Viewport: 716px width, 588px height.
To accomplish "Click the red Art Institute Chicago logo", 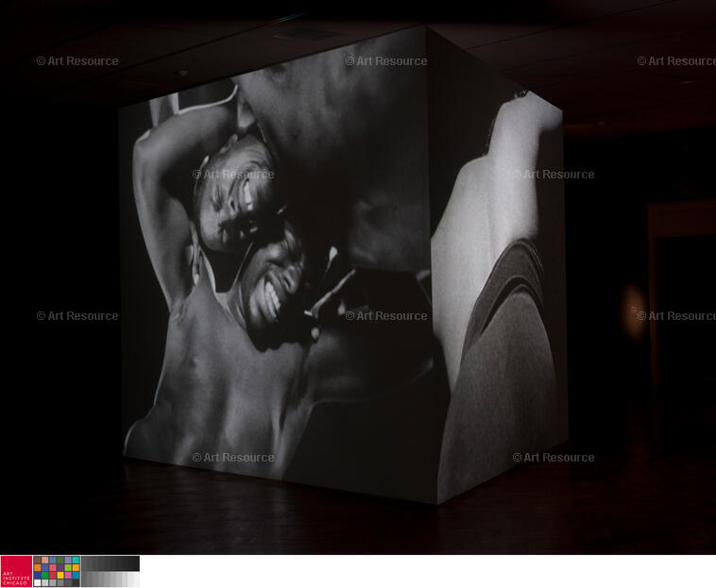I will pos(16,571).
